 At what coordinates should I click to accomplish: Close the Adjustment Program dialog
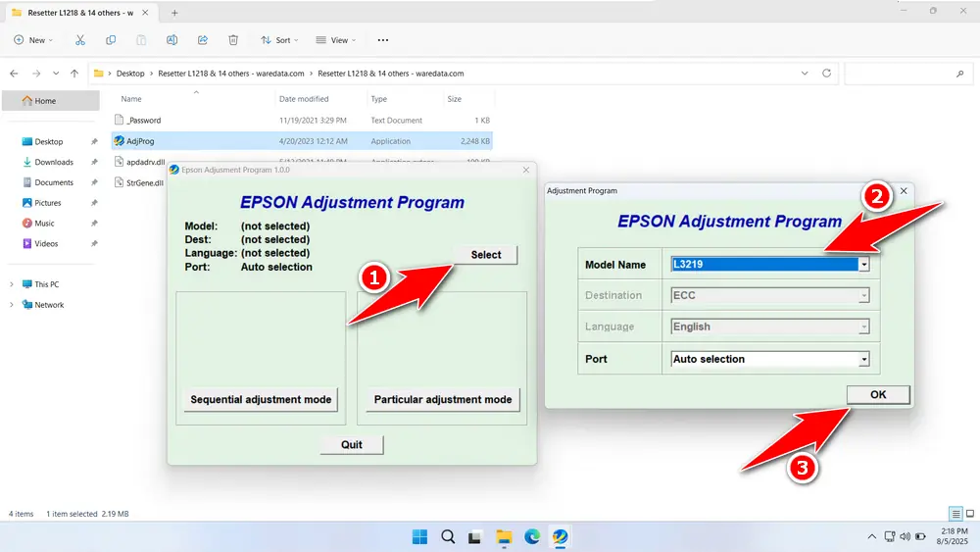(904, 190)
